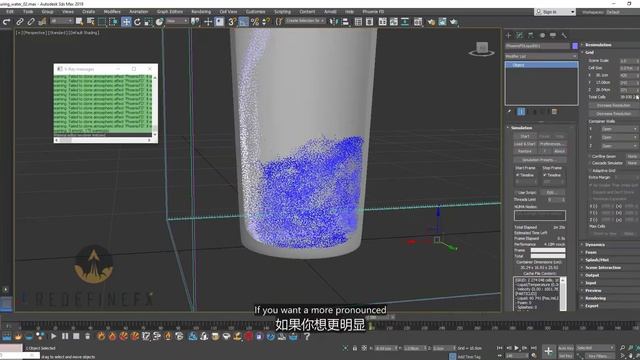Open the Motion command panel tab
The image size is (640, 360).
click(x=542, y=36)
